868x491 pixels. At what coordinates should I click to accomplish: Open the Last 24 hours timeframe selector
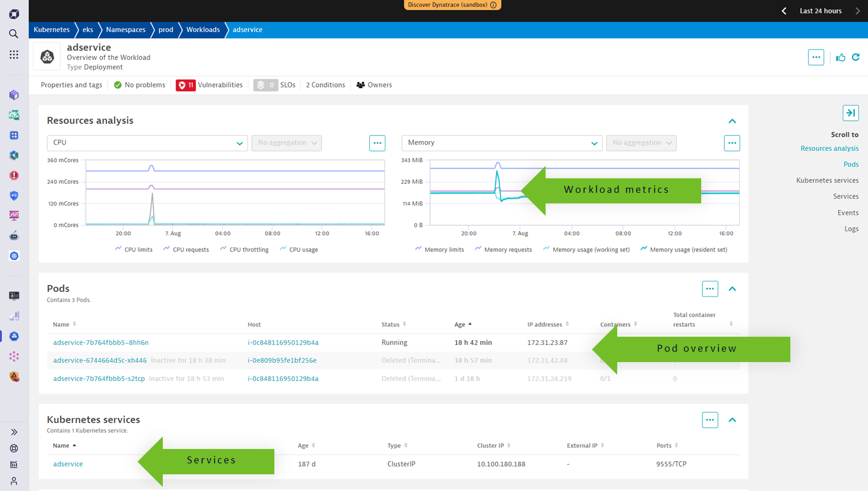820,11
